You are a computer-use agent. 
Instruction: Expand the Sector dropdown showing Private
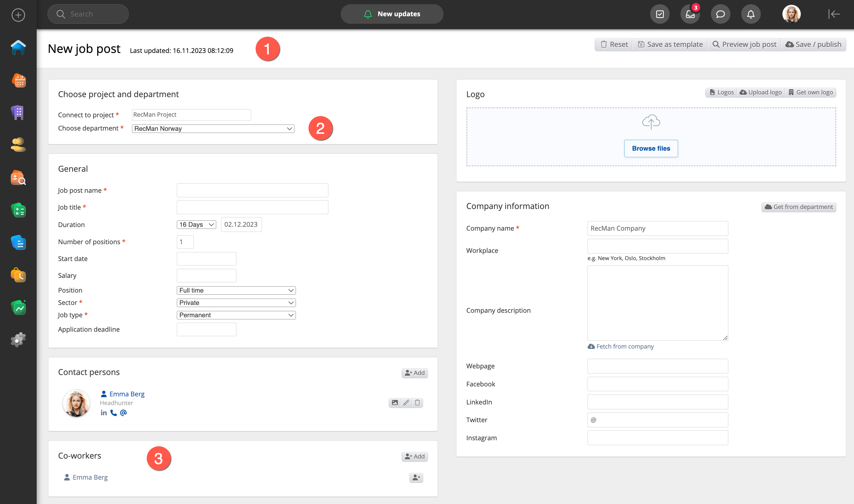tap(236, 303)
